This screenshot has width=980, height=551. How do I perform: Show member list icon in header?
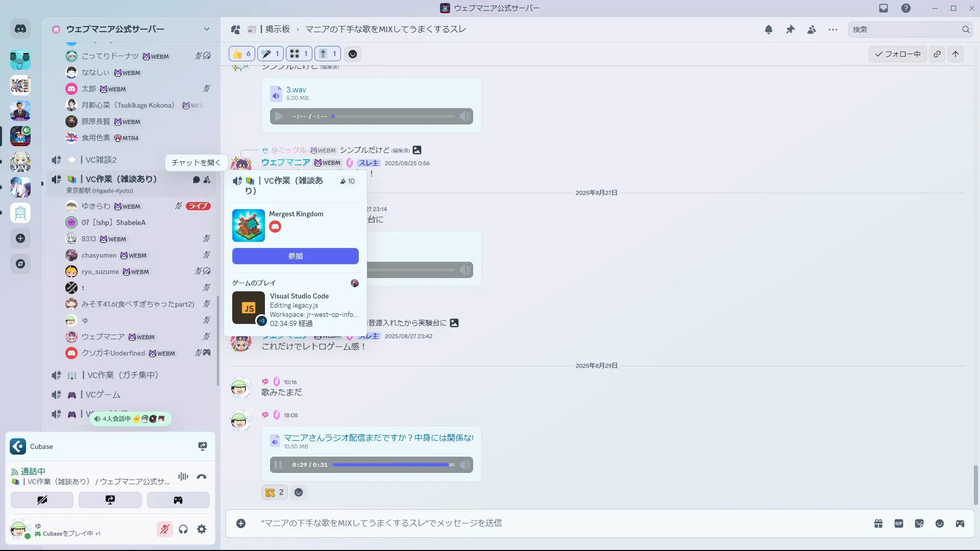812,30
